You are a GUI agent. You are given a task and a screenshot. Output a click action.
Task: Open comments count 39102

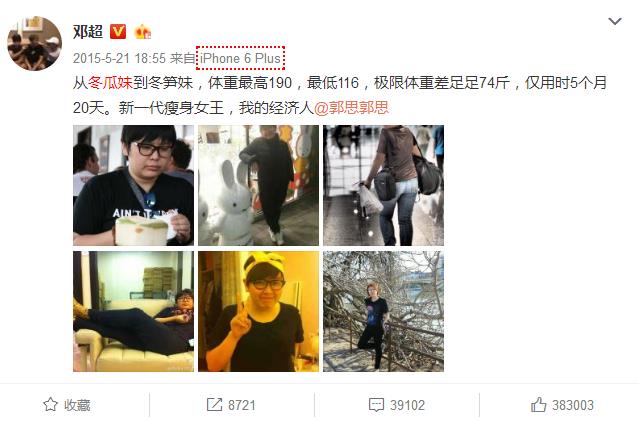408,405
